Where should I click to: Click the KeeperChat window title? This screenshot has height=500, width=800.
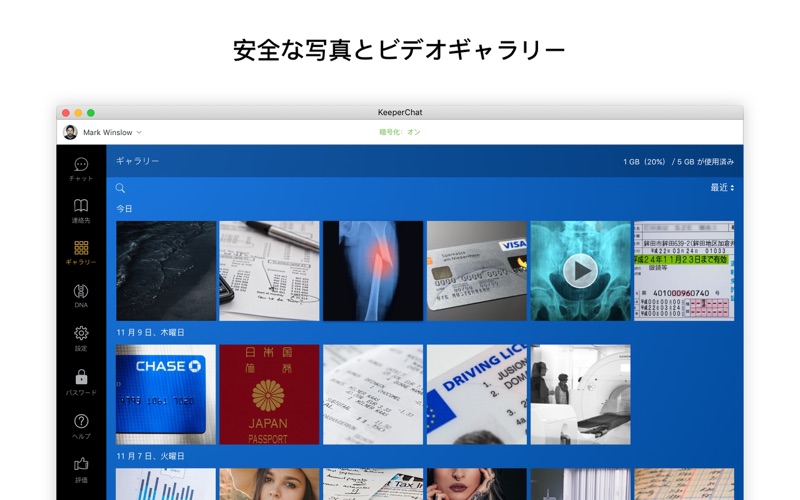click(400, 112)
